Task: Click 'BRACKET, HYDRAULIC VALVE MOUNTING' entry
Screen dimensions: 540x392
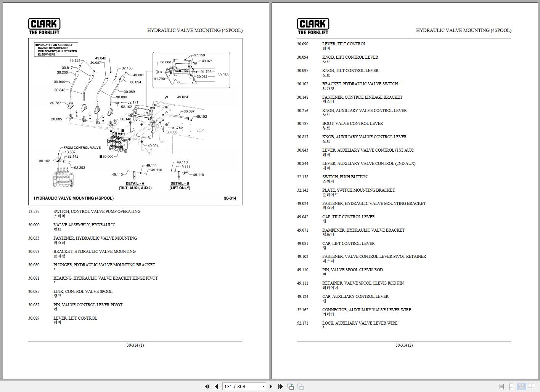Action: 95,251
